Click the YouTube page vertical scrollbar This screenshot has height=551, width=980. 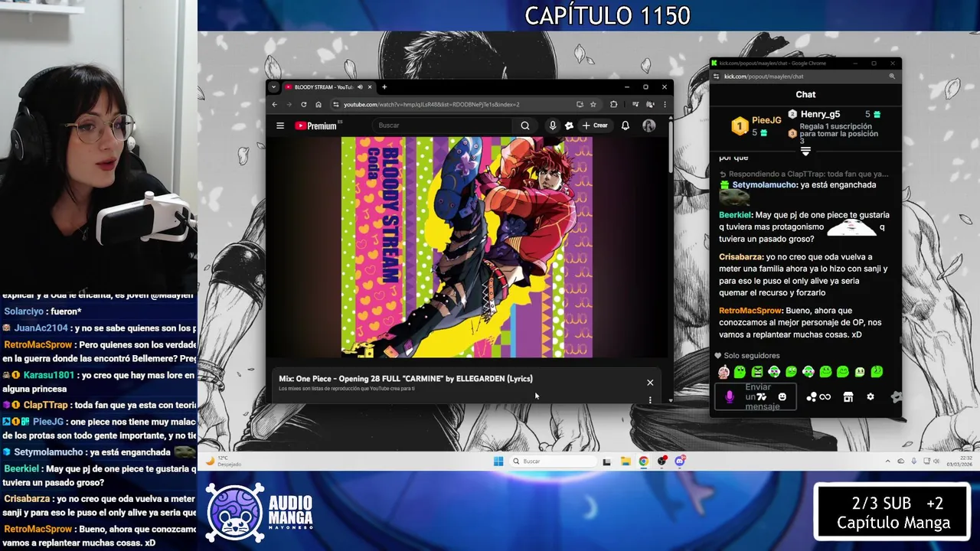pos(671,145)
